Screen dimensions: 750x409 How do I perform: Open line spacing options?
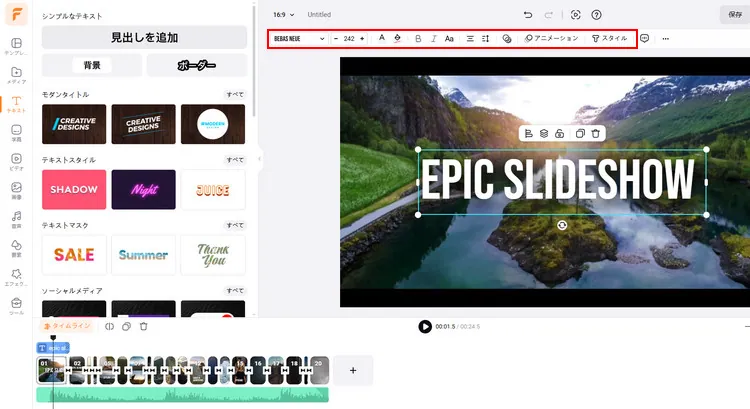(x=485, y=39)
